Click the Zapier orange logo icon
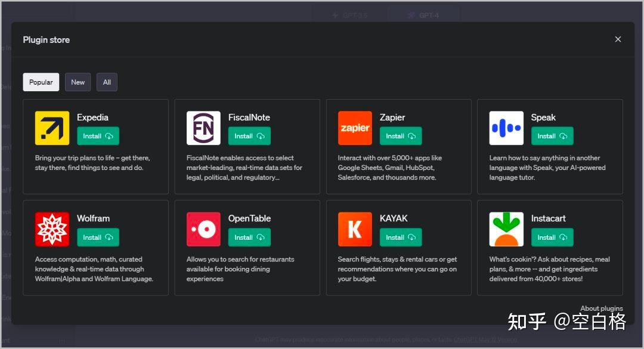Image resolution: width=644 pixels, height=349 pixels. 355,128
